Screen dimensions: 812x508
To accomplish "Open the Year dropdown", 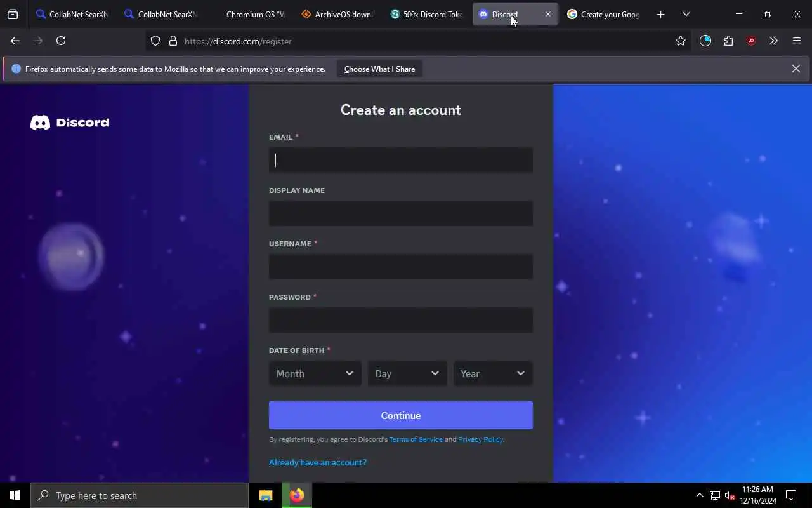I will click(493, 373).
